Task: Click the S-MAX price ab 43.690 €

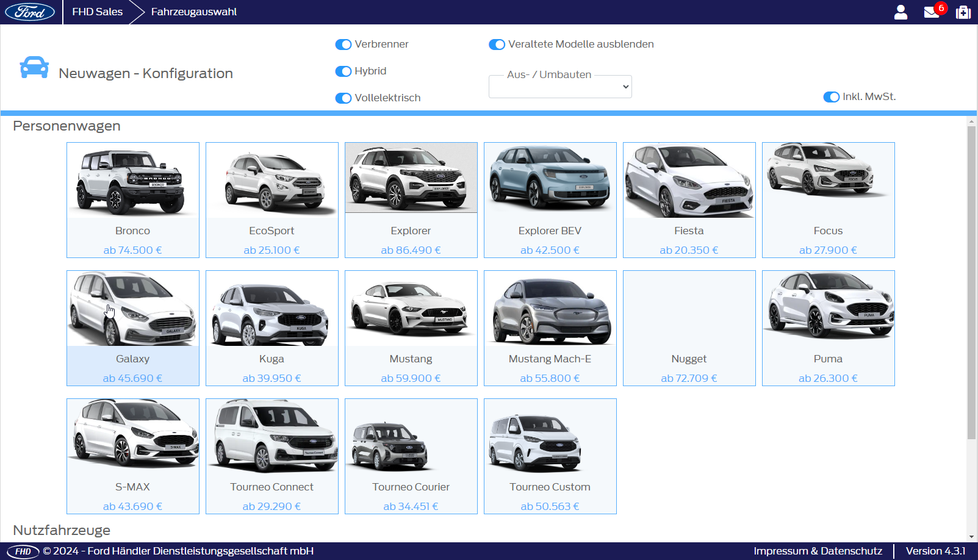Action: tap(132, 506)
